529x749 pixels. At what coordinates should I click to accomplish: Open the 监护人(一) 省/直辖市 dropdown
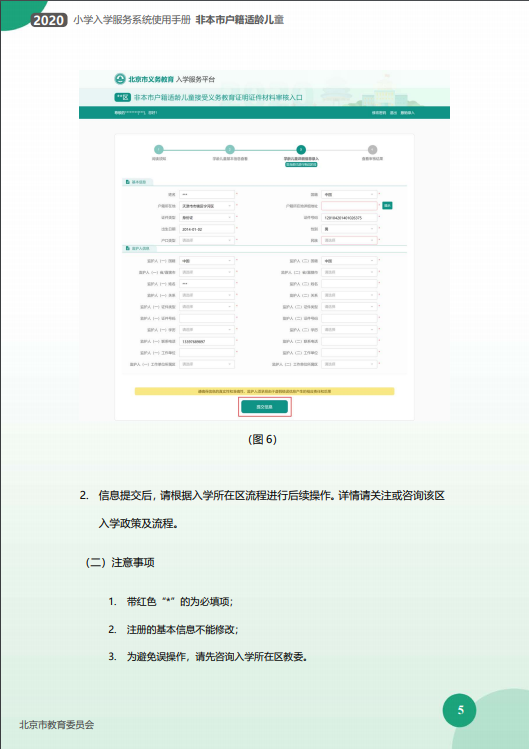pos(207,272)
